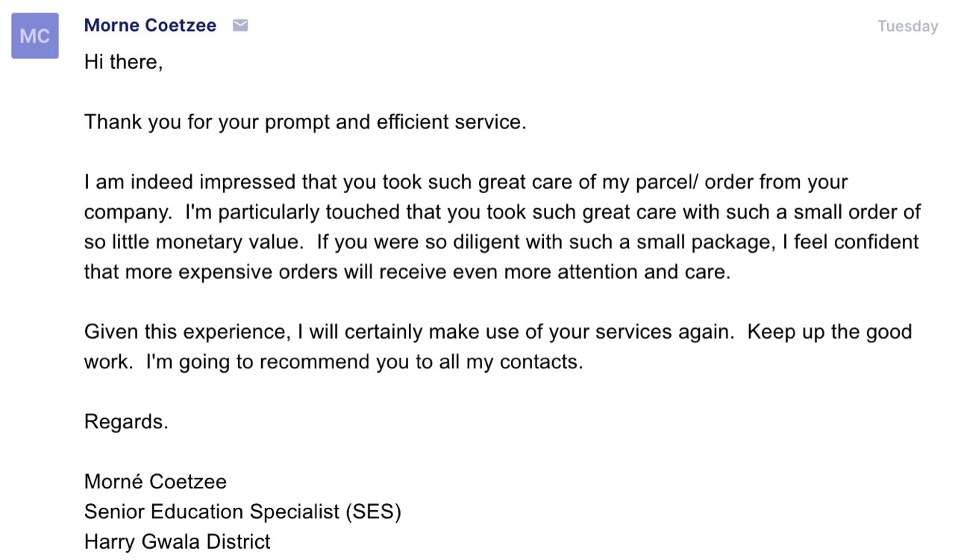The width and height of the screenshot is (955, 560).
Task: Click the line starting 'that more expensive orders'
Action: point(407,272)
